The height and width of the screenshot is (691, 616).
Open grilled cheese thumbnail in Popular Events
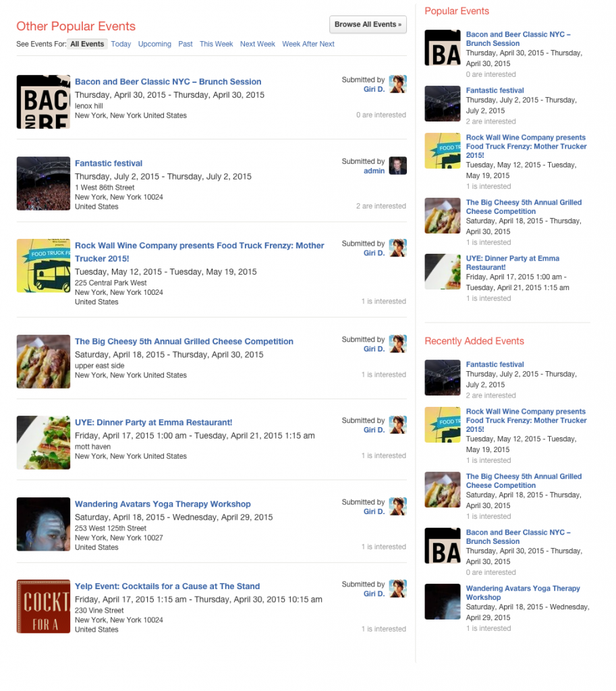443,215
